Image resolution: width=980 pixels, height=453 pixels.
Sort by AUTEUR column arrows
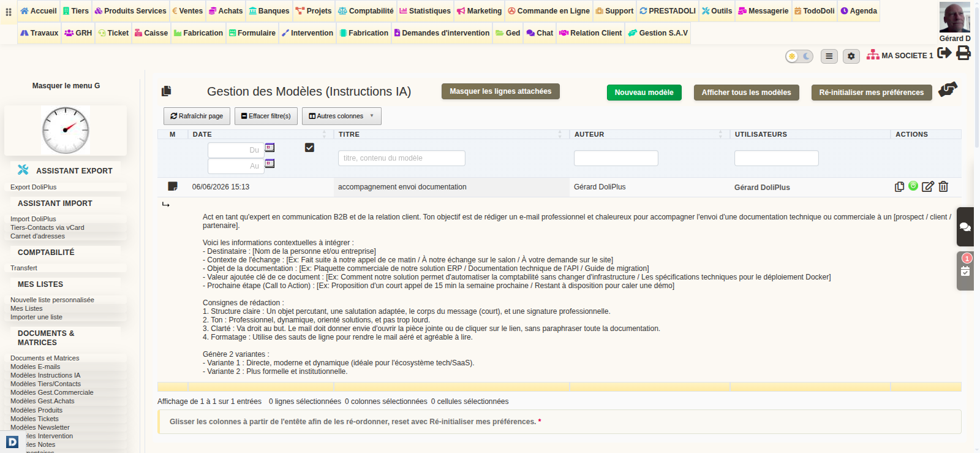720,134
